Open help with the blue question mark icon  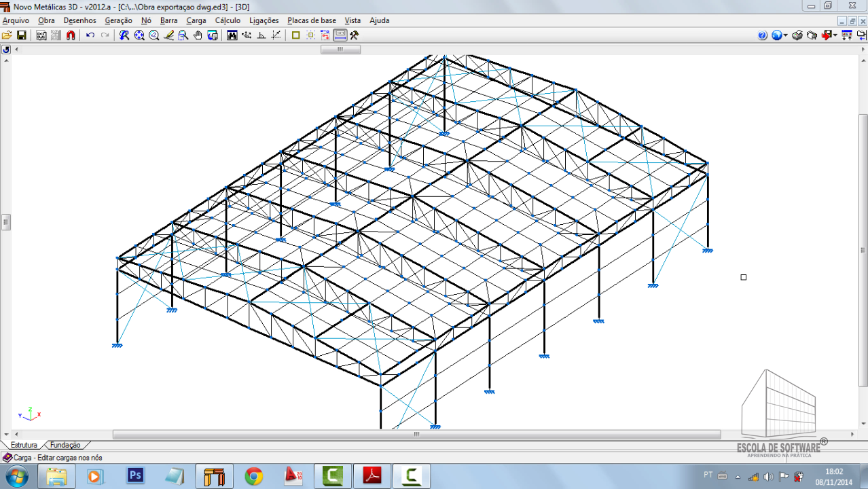(x=762, y=35)
